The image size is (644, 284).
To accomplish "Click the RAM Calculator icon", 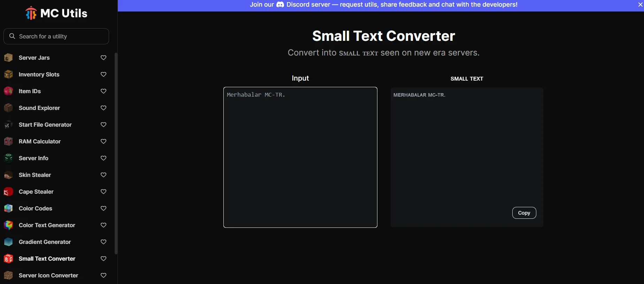I will point(8,141).
